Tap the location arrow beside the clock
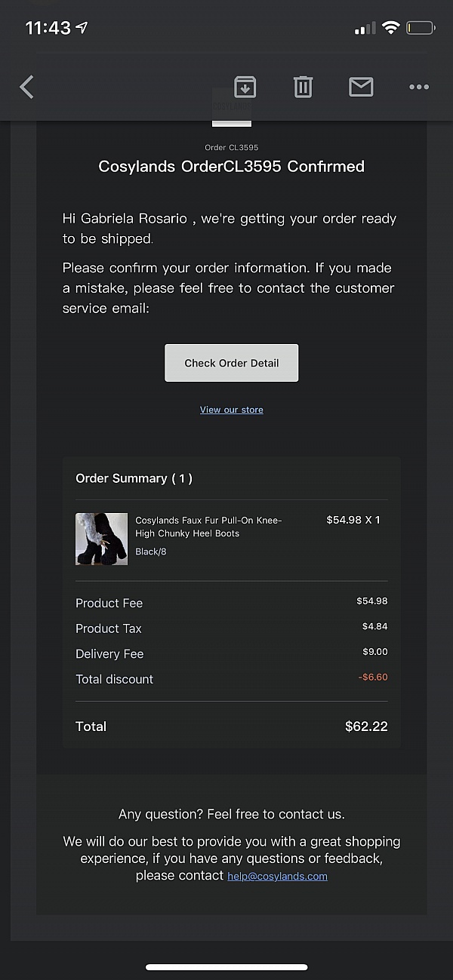The height and width of the screenshot is (980, 453). point(82,28)
